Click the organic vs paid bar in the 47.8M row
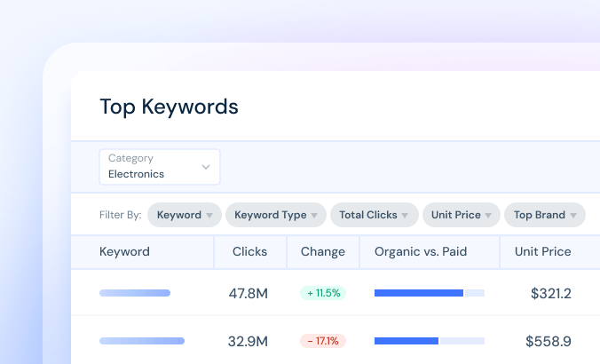This screenshot has height=364, width=600. coord(430,293)
